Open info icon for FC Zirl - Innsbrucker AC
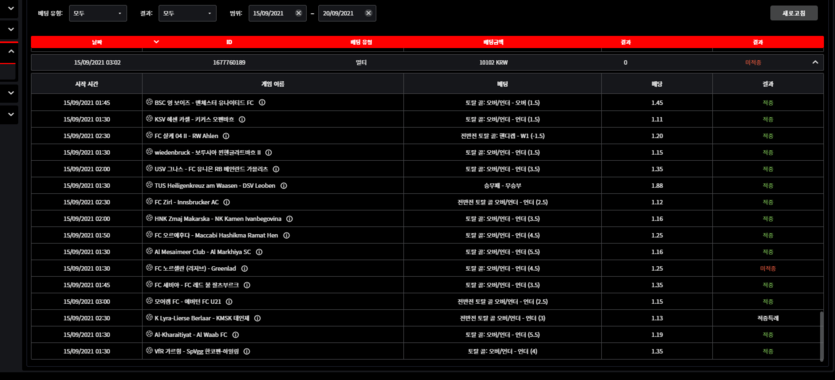This screenshot has width=835, height=380. [226, 202]
